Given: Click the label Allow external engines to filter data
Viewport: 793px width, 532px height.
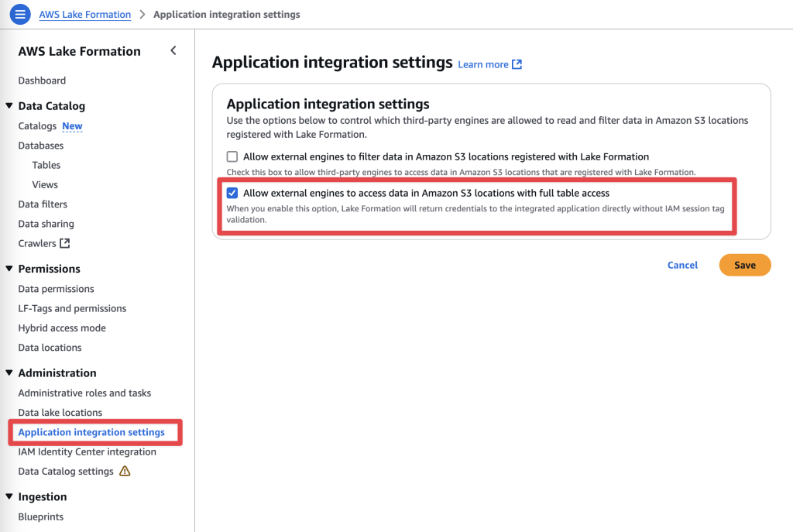Looking at the screenshot, I should click(x=446, y=156).
